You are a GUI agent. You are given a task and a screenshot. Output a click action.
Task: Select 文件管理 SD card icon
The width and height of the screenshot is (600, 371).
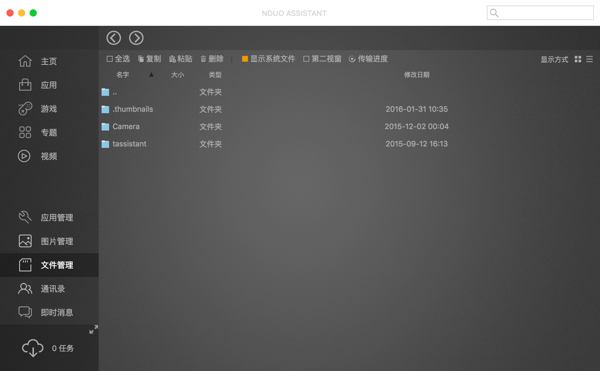pyautogui.click(x=25, y=265)
